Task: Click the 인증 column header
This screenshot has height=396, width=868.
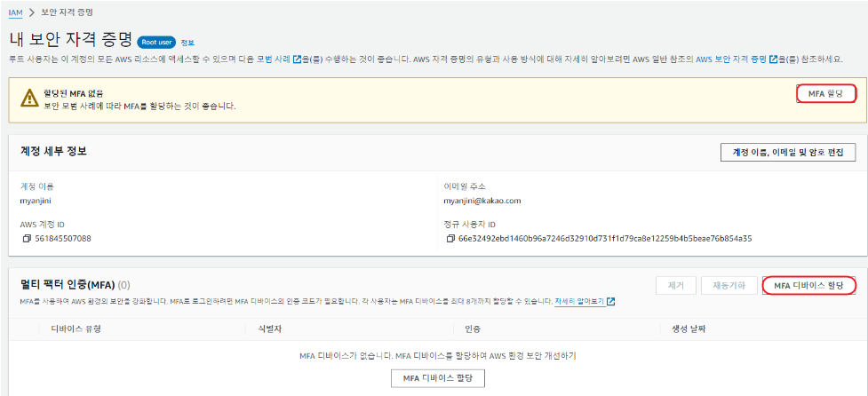Action: pos(473,329)
